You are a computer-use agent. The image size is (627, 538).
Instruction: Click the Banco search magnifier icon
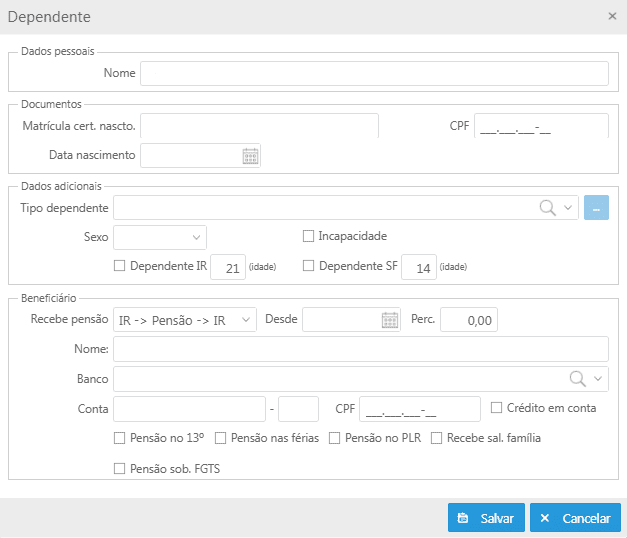tap(578, 378)
